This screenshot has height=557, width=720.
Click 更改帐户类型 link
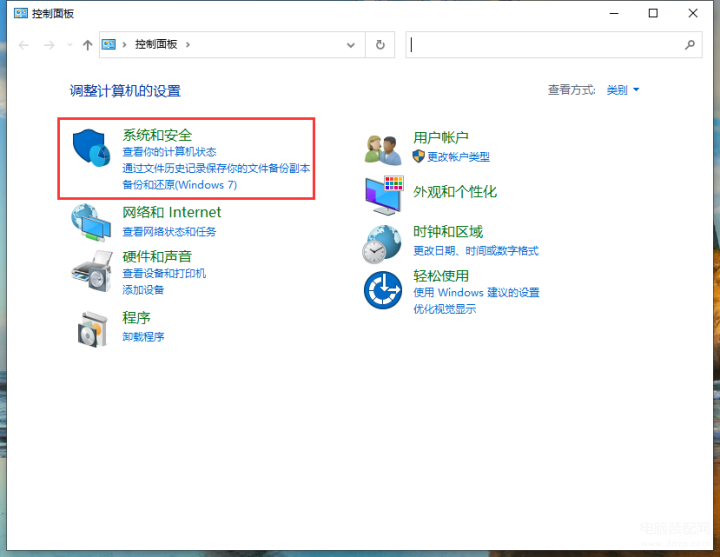[458, 157]
